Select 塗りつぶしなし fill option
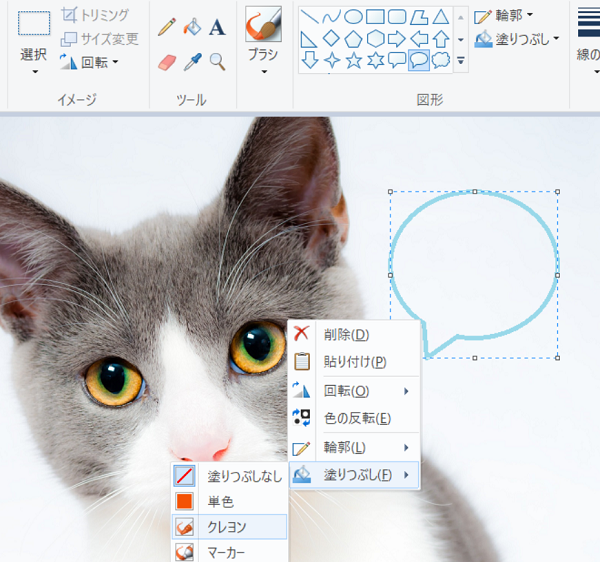 click(x=230, y=476)
